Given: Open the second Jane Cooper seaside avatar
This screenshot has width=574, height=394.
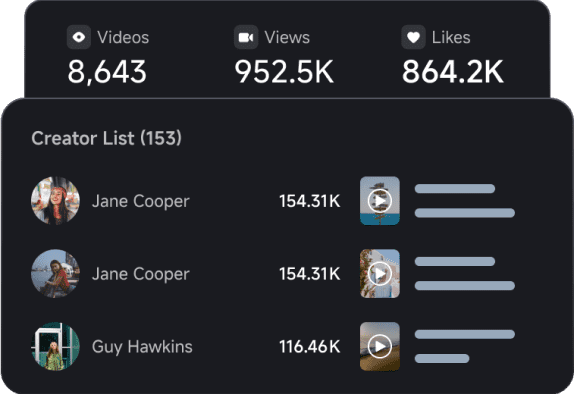Looking at the screenshot, I should click(55, 274).
